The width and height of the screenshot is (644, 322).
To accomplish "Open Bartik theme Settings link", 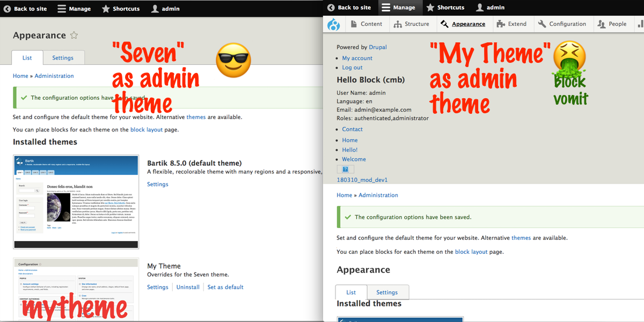I will click(158, 184).
